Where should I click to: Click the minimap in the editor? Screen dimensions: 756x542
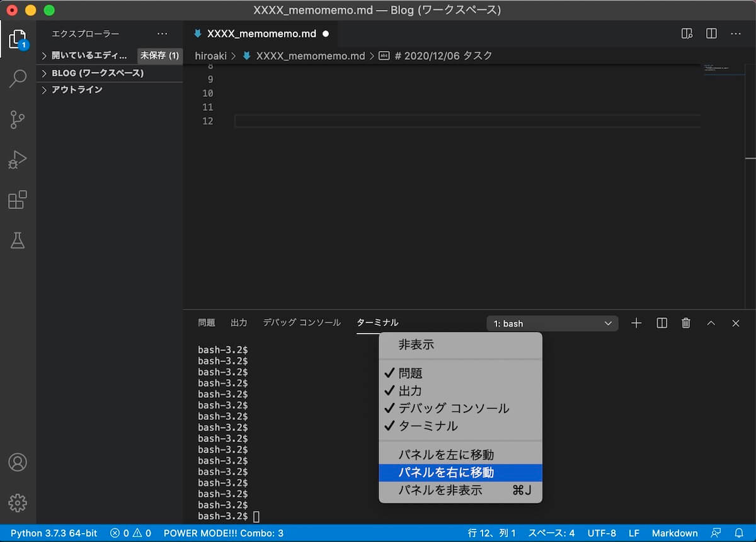pos(724,69)
